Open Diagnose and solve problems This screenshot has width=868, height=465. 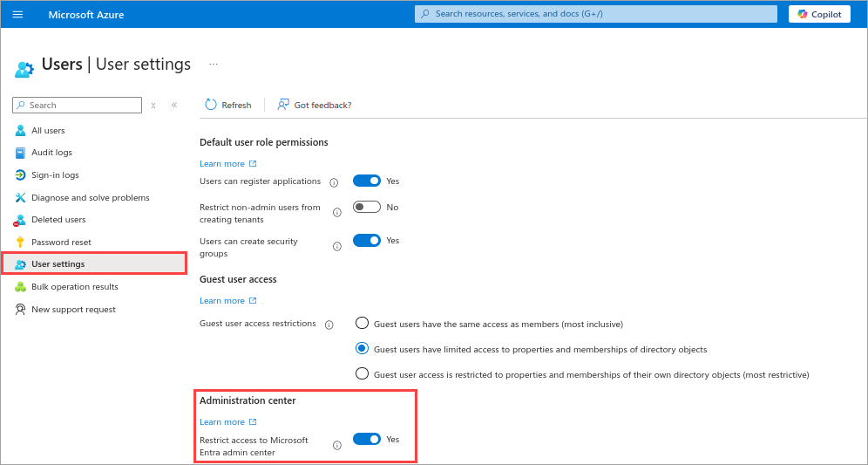click(91, 197)
